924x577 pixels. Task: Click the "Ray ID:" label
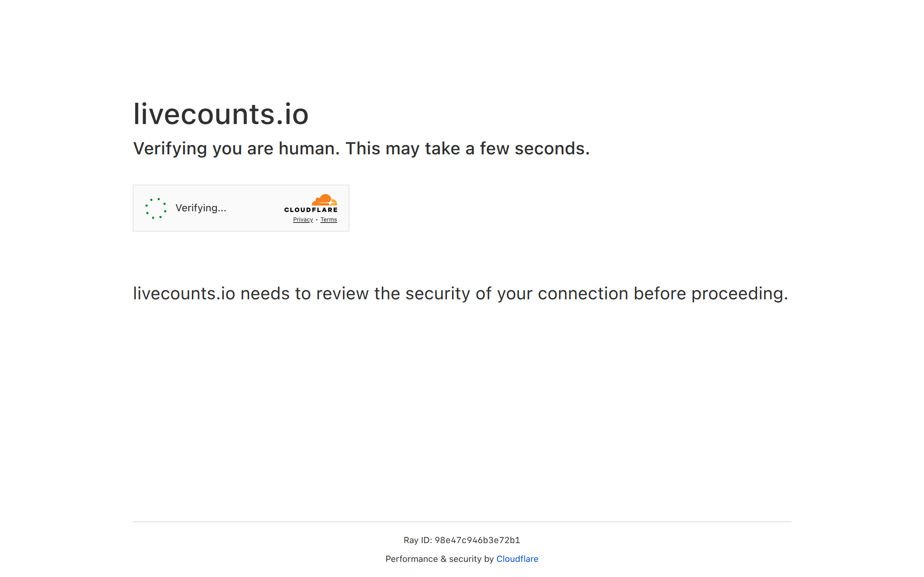coord(418,540)
